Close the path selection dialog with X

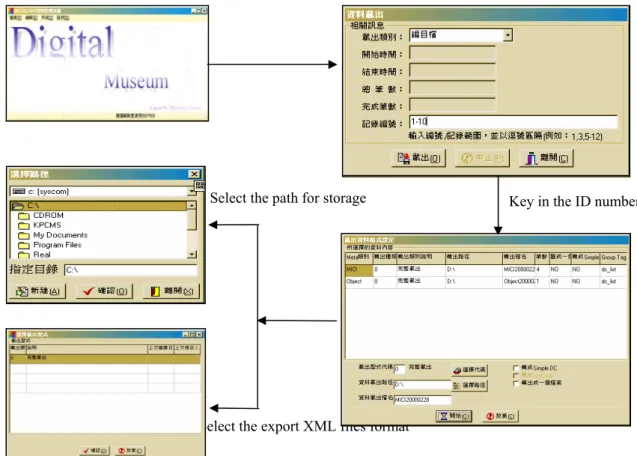coord(195,174)
